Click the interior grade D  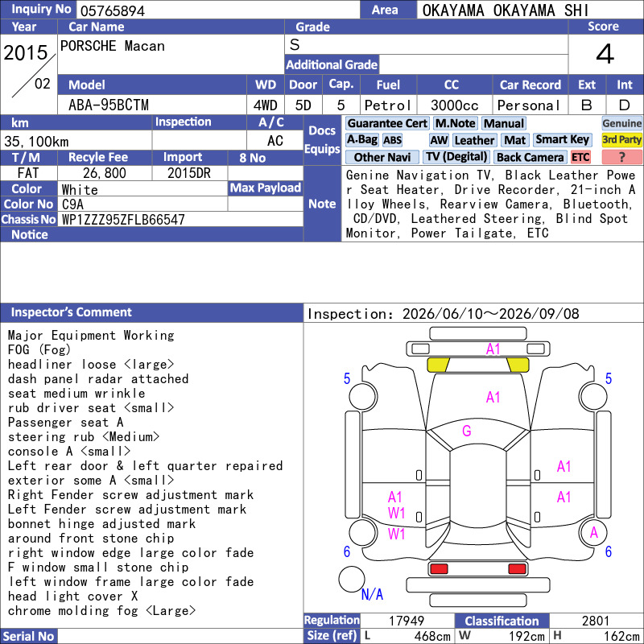(625, 105)
